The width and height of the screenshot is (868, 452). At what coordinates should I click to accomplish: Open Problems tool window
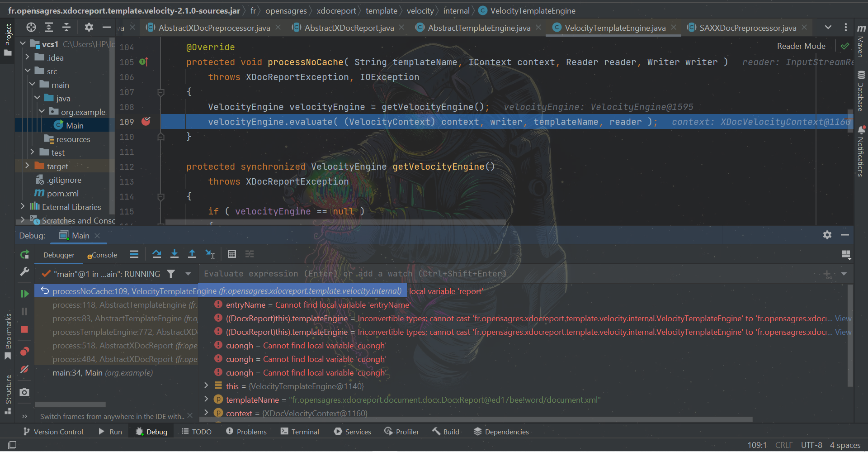246,432
